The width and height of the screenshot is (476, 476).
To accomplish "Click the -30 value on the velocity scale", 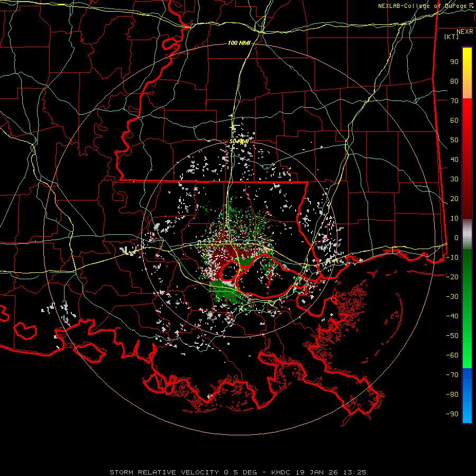I will pyautogui.click(x=452, y=297).
